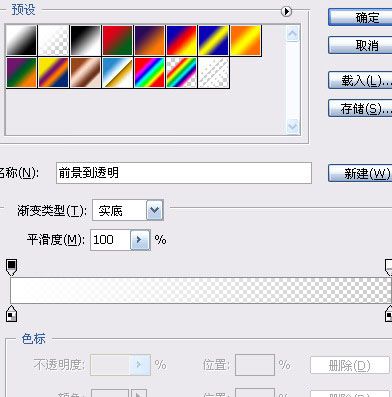Select the full spectrum rainbow preset
The image size is (392, 397).
coord(149,72)
